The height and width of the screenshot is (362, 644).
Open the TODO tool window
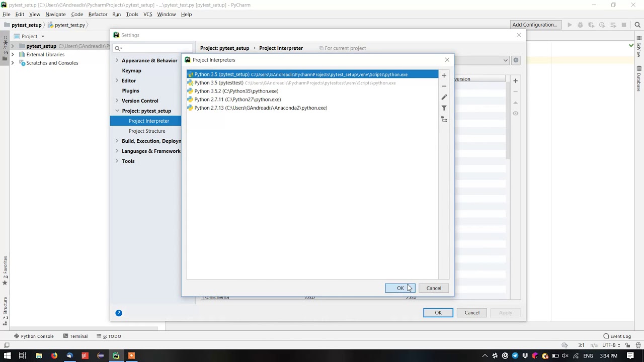pyautogui.click(x=109, y=336)
